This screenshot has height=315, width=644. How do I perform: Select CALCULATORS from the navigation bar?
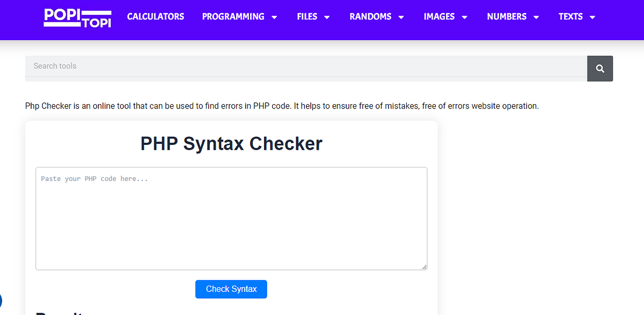[155, 17]
